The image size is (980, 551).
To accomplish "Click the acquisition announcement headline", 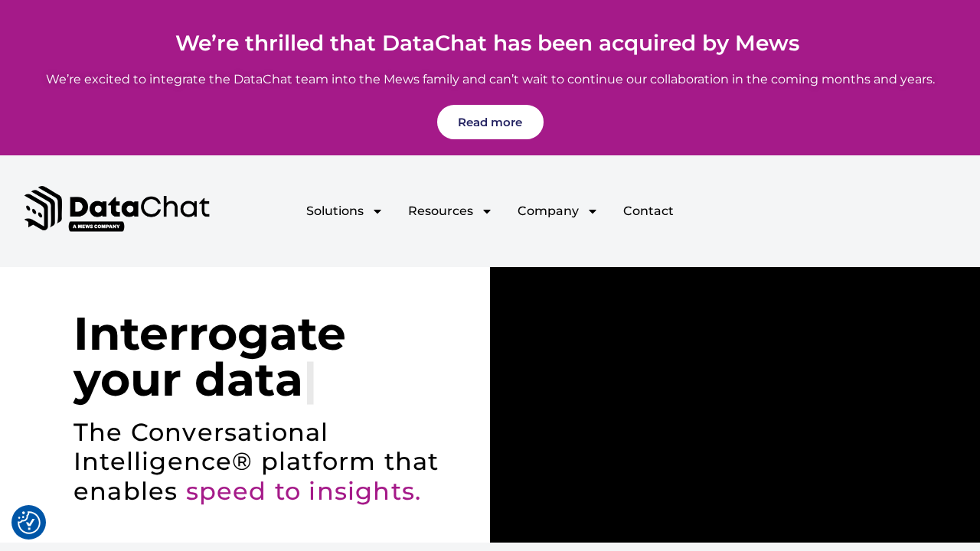I will tap(488, 43).
